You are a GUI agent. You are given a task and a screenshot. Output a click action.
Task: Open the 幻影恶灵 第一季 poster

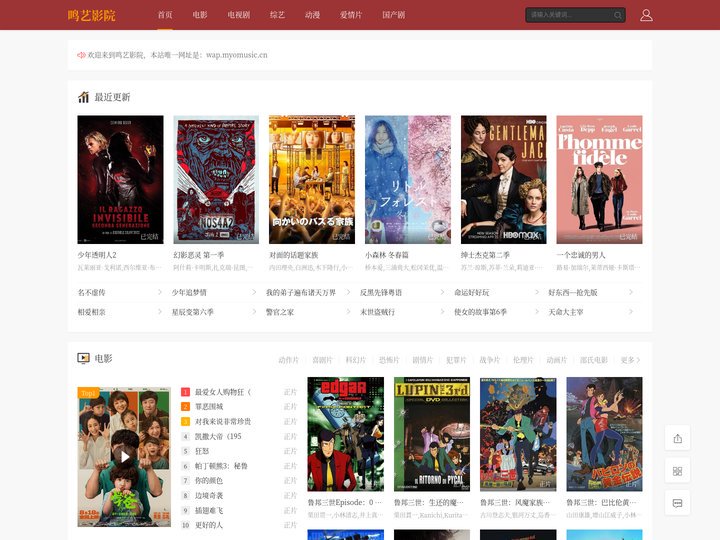click(216, 180)
